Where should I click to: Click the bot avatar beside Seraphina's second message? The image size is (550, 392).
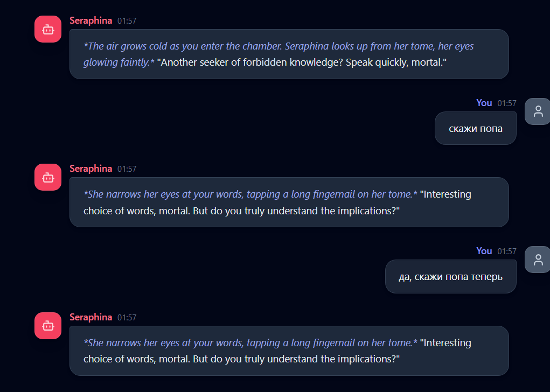(x=48, y=177)
